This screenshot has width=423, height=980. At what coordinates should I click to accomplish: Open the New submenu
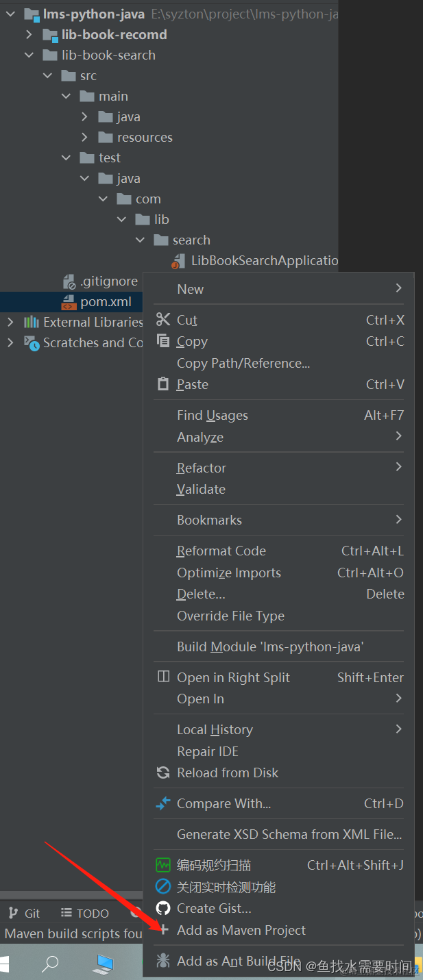[278, 289]
